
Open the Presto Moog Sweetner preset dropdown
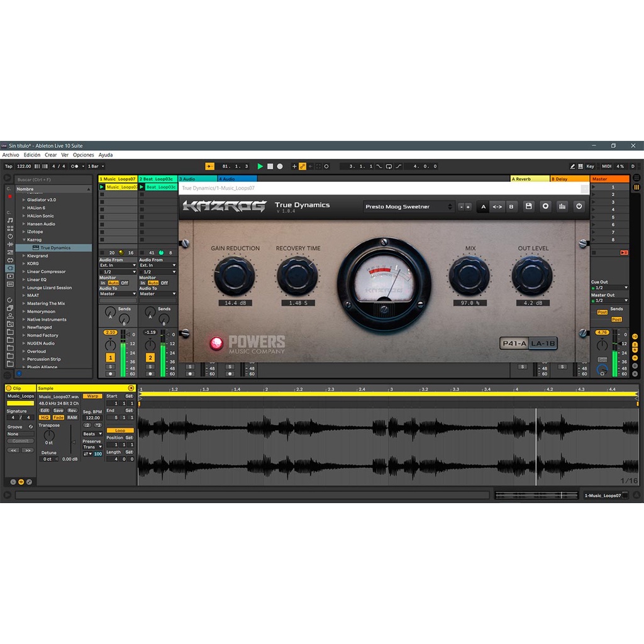(x=409, y=206)
